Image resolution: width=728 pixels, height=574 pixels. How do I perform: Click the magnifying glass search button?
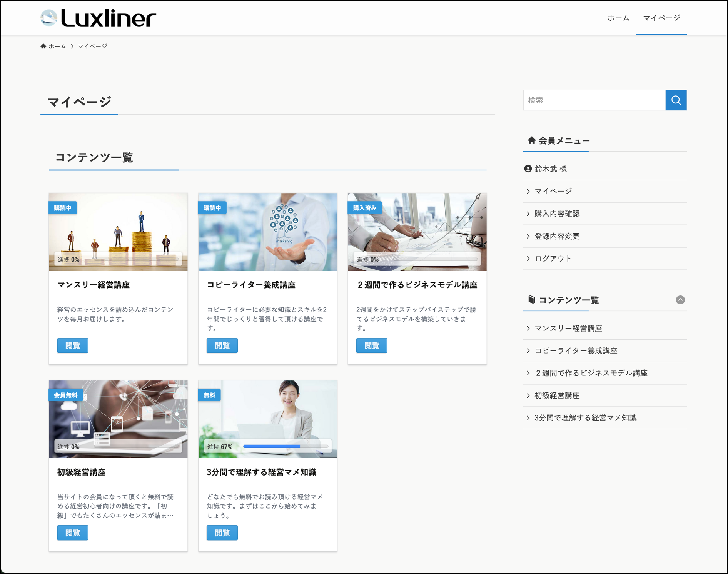tap(676, 100)
